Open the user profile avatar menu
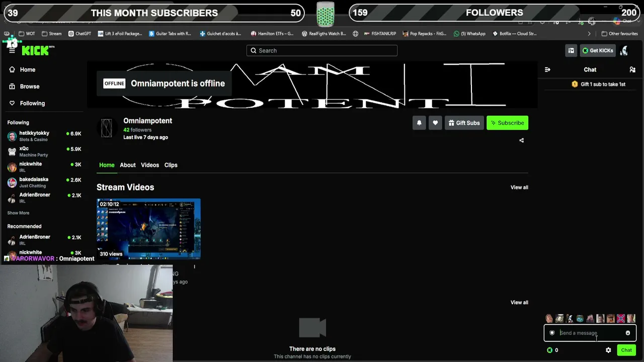 click(624, 50)
